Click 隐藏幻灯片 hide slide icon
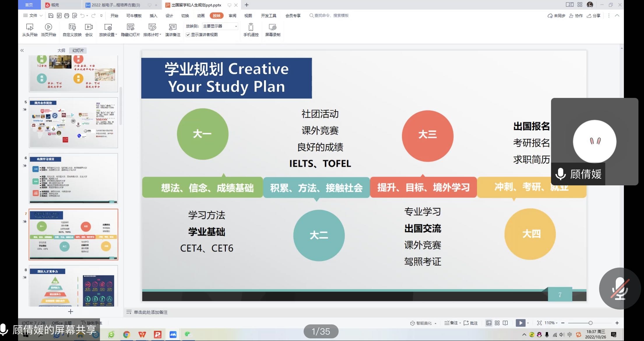Viewport: 644px width, 341px height. tap(130, 27)
